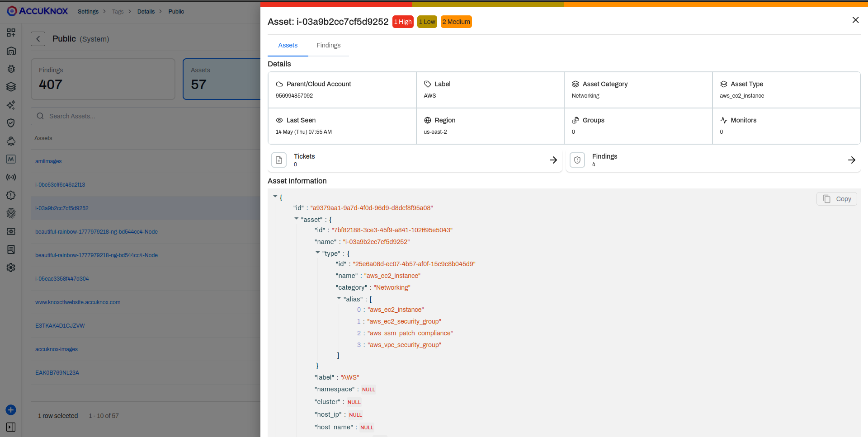The image size is (868, 437).
Task: Open the layers stack icon in sidebar
Action: pyautogui.click(x=11, y=87)
